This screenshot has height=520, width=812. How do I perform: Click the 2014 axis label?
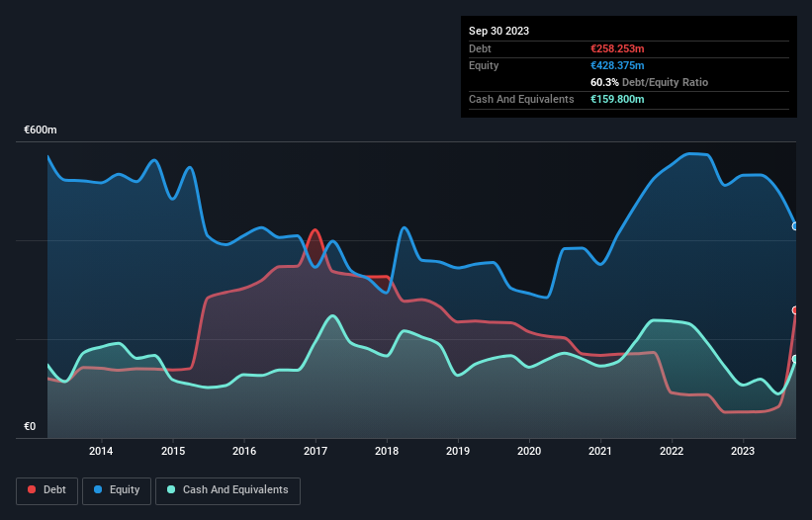(101, 451)
